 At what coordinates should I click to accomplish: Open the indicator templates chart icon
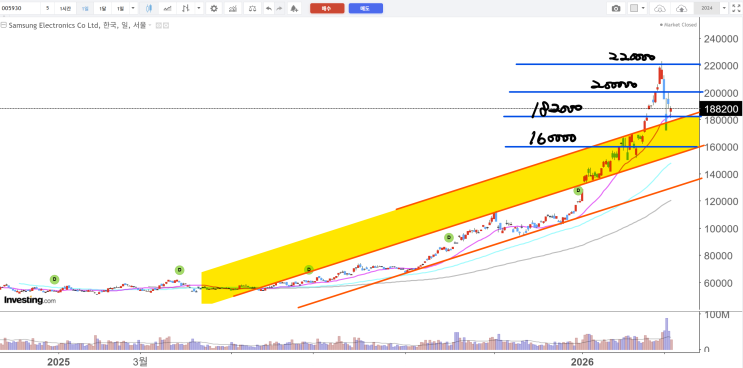click(x=232, y=9)
